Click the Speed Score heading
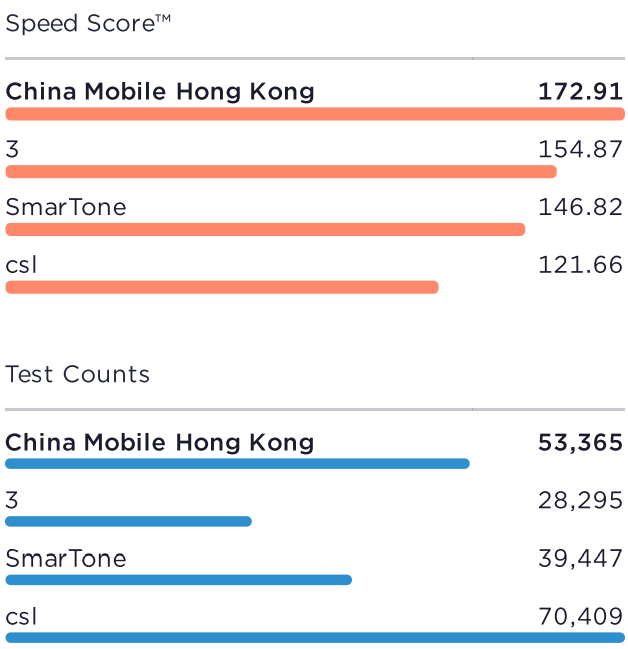 pyautogui.click(x=88, y=24)
